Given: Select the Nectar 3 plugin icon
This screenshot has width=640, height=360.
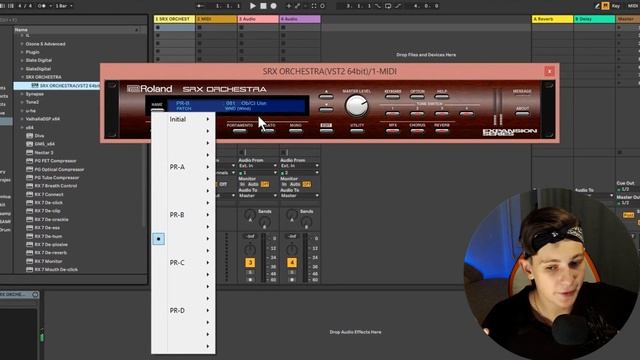Looking at the screenshot, I should [29, 152].
